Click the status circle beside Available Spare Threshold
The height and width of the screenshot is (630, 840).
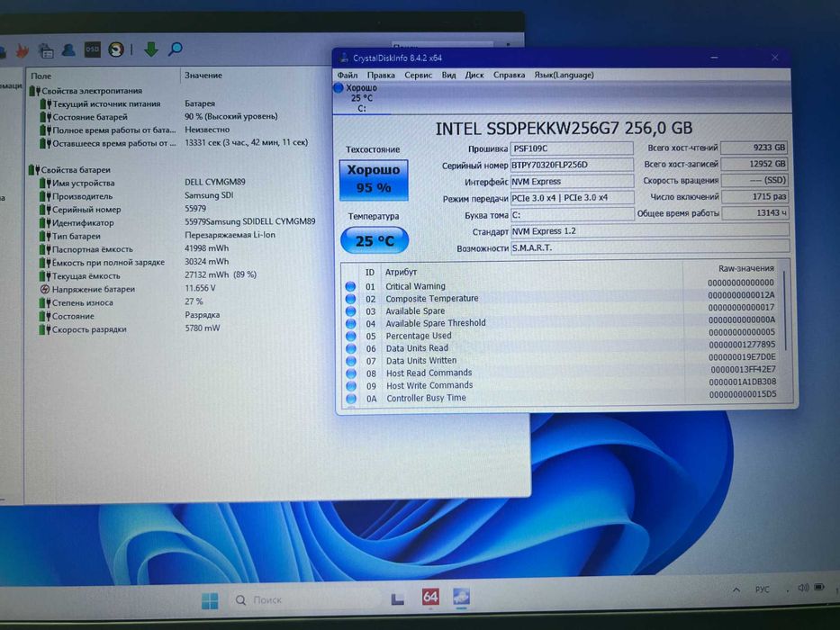click(350, 324)
